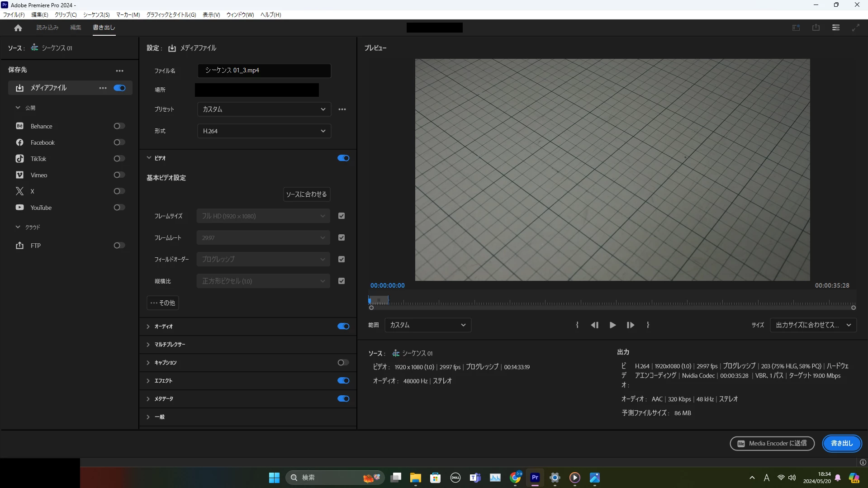This screenshot has height=488, width=868.
Task: Collapse the ビデオ section
Action: point(149,158)
